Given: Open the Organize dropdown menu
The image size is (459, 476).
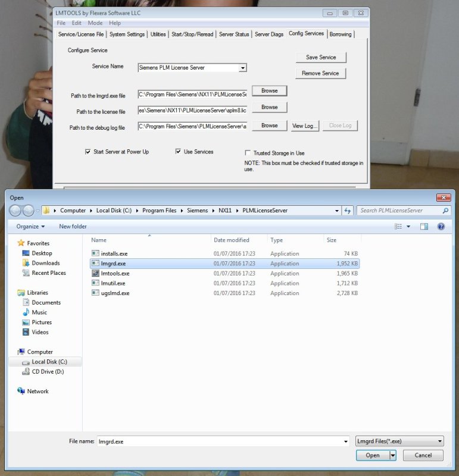Looking at the screenshot, I should (30, 227).
